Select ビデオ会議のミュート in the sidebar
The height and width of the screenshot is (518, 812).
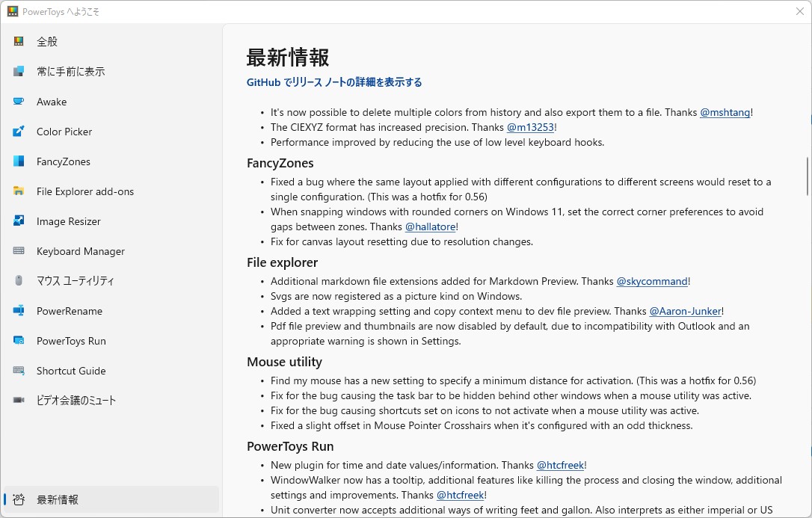(x=76, y=401)
